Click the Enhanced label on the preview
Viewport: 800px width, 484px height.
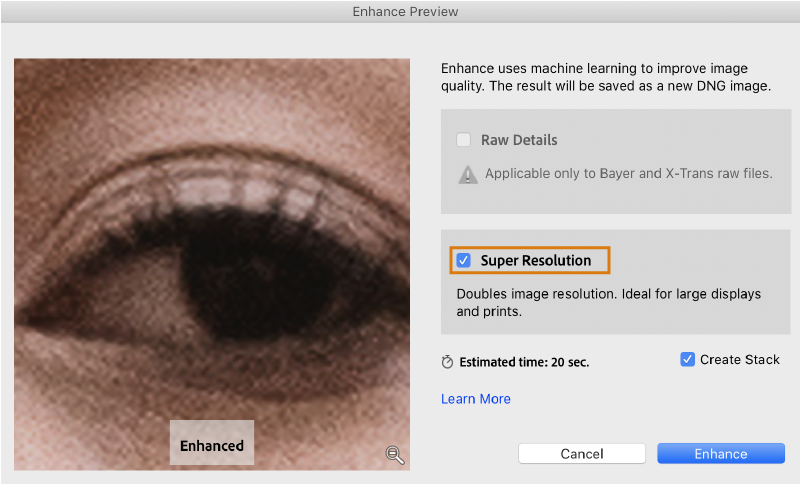coord(212,446)
